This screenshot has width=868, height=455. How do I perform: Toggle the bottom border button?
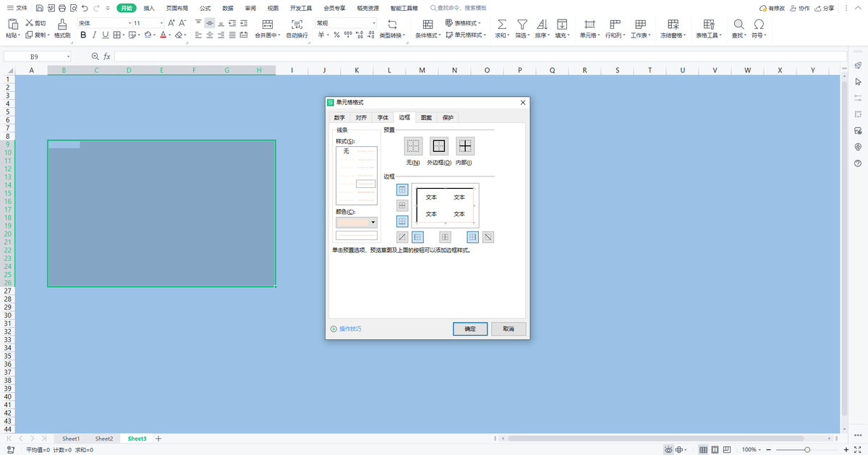[402, 221]
